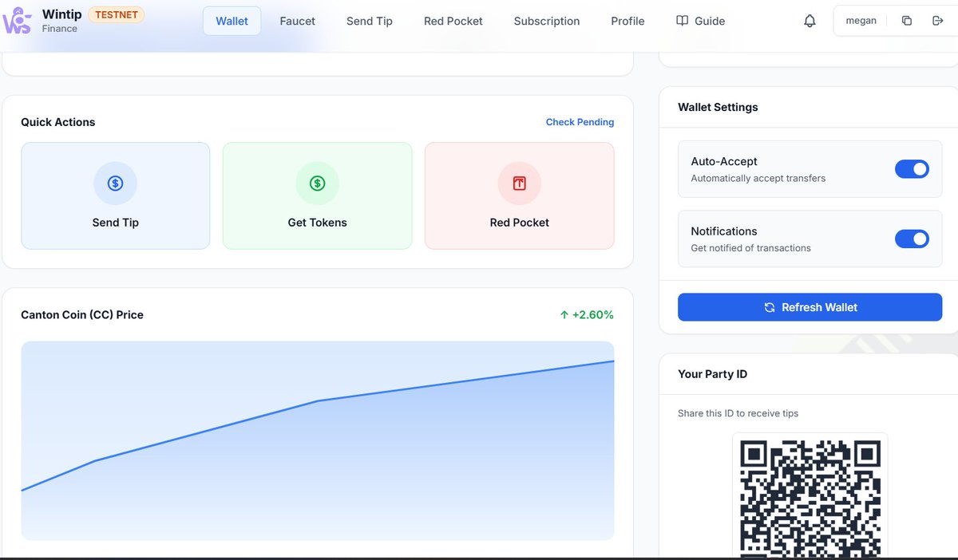Screen dimensions: 958x560
Task: Select the Red Pocket quick action card
Action: pyautogui.click(x=520, y=195)
